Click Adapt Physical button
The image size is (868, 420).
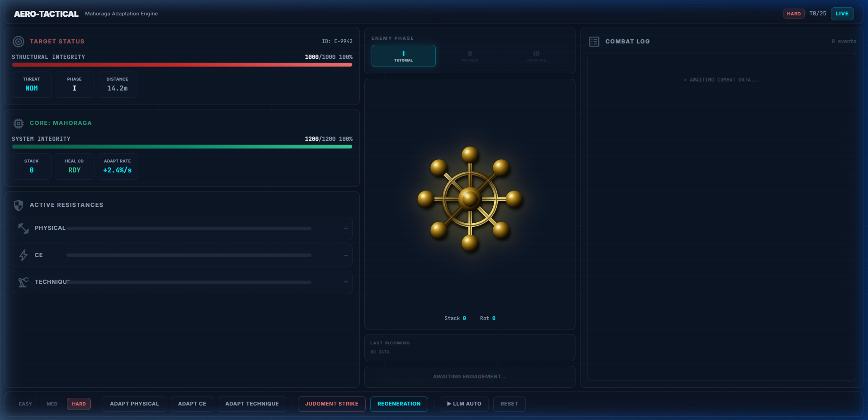click(134, 404)
